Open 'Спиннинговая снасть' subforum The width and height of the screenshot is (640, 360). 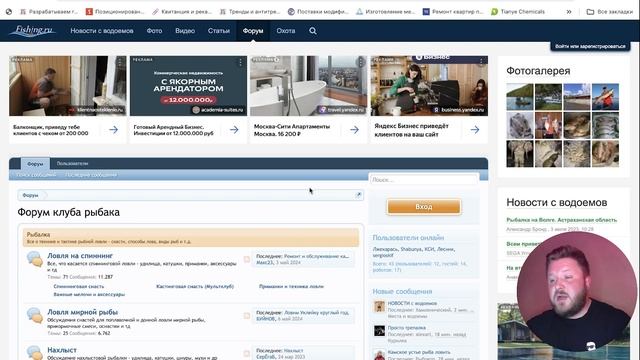point(79,287)
